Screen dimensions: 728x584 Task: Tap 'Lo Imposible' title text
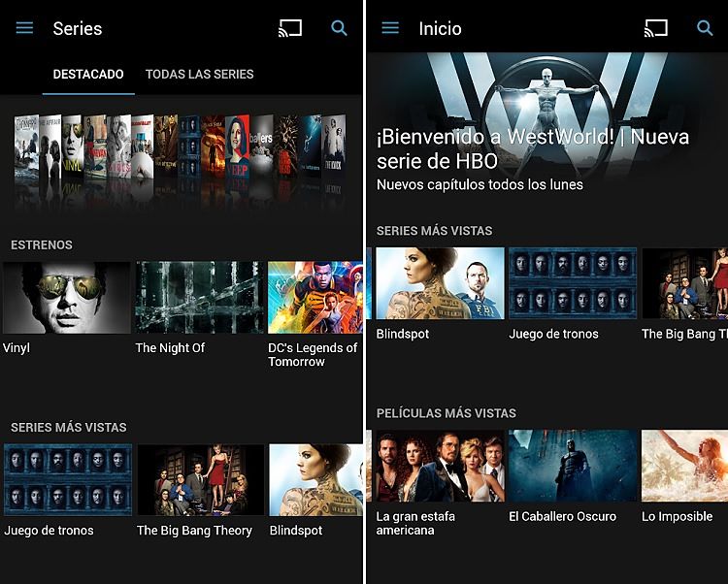tap(677, 516)
